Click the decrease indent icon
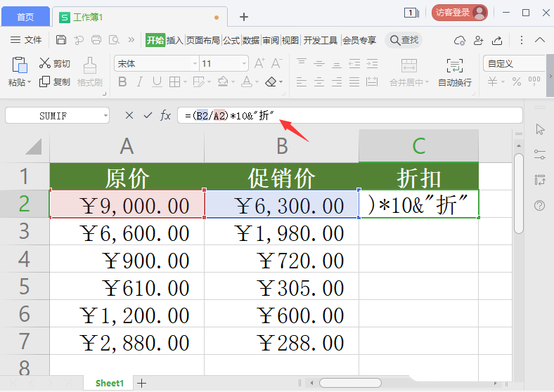The height and width of the screenshot is (392, 554). (x=354, y=63)
